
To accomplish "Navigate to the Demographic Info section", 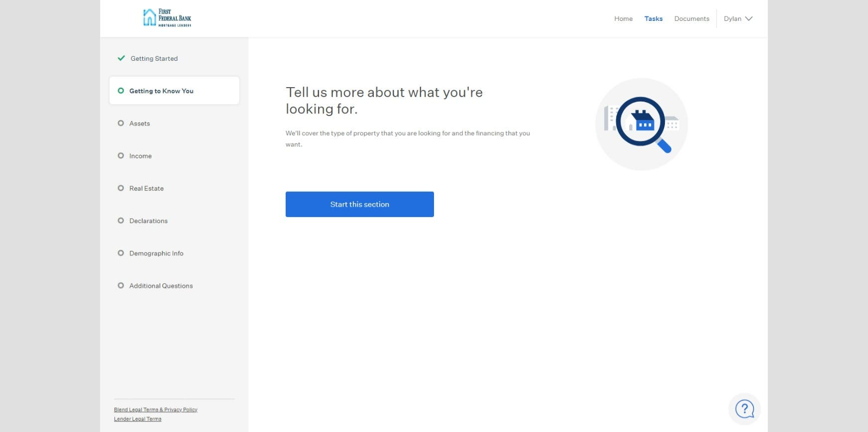I will pos(156,253).
